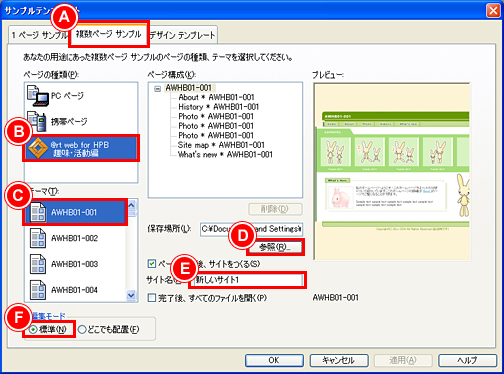The image size is (504, 374).
Task: Enable 完了後、すべてのファイルを開く checkbox
Action: 152,298
